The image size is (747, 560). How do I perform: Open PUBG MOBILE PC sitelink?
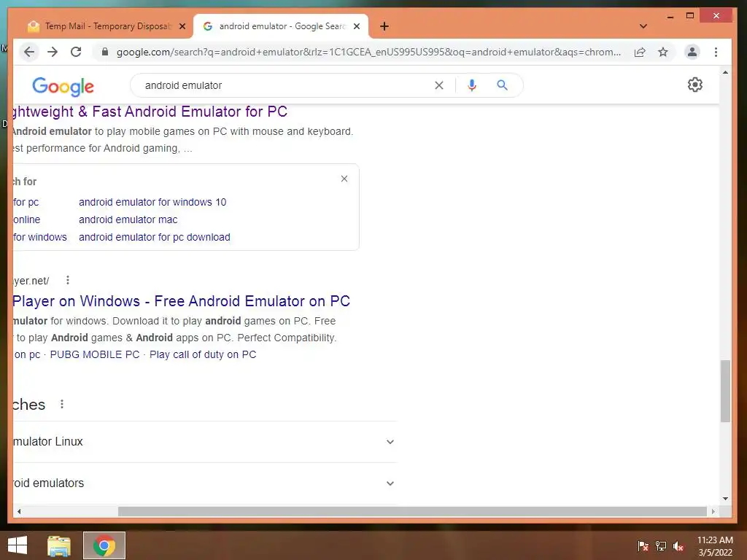(95, 354)
